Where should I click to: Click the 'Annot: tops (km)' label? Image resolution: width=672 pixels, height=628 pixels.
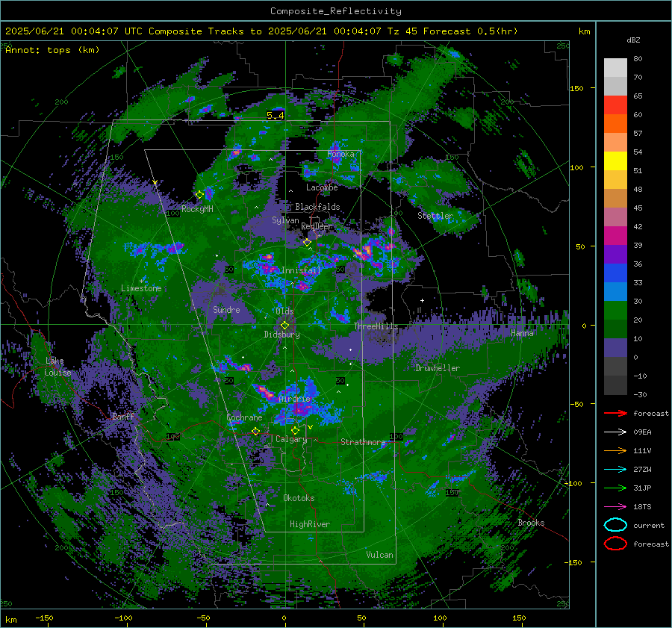tap(52, 50)
